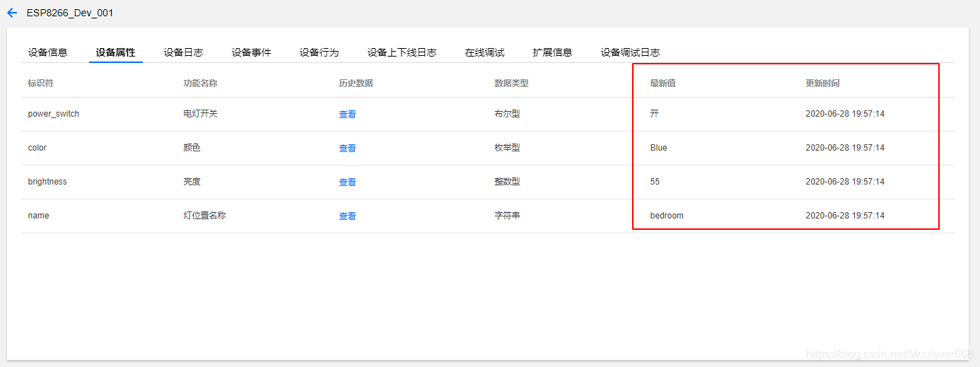Click the 最新值 column header

point(663,83)
